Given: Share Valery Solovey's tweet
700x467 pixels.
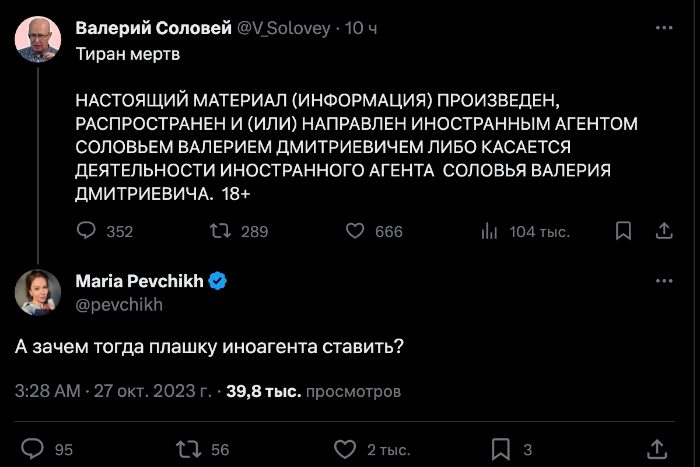Looking at the screenshot, I should (x=663, y=231).
